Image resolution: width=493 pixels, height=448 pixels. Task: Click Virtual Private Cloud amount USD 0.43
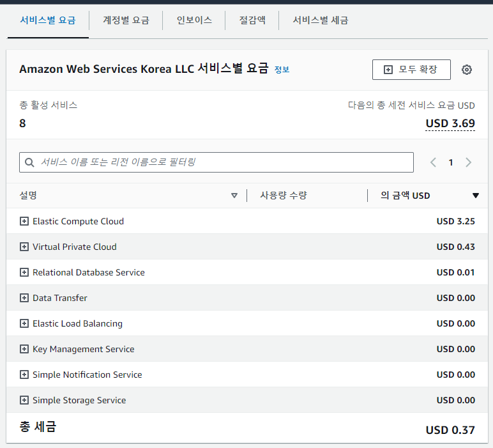(x=455, y=247)
